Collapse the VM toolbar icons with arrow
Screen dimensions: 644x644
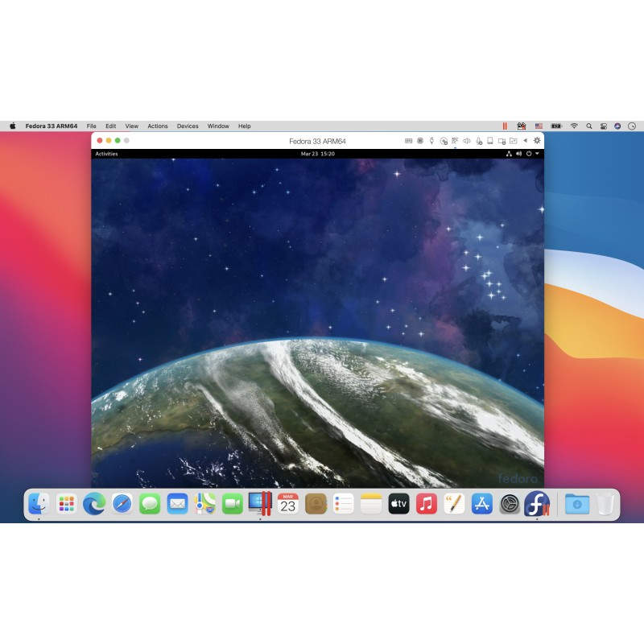pos(525,141)
